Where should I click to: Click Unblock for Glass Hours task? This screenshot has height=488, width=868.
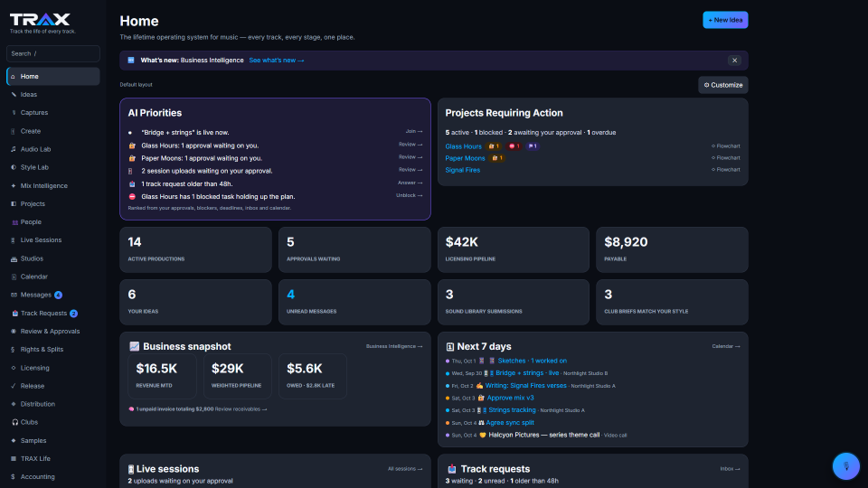[x=409, y=195]
